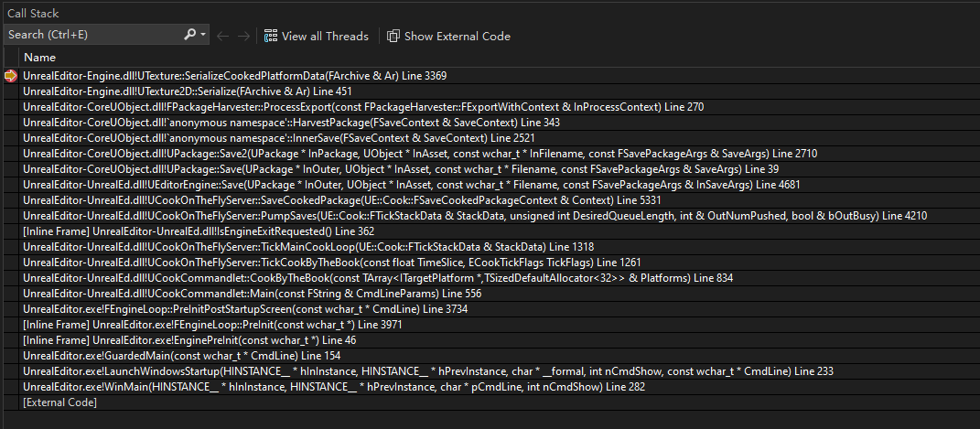The height and width of the screenshot is (429, 980).
Task: Go to next search result arrow
Action: [x=243, y=37]
